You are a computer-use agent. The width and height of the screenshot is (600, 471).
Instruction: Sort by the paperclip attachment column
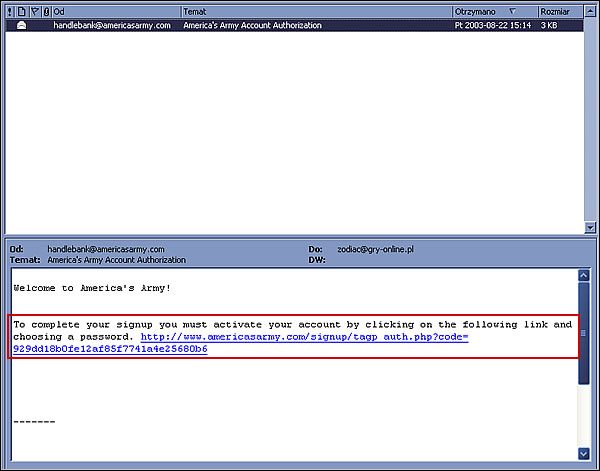46,11
